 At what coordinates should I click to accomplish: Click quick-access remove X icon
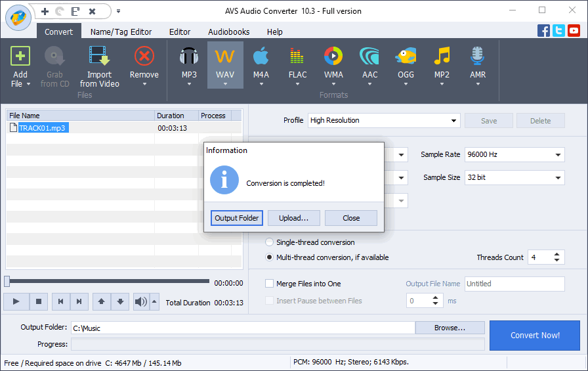click(x=93, y=11)
